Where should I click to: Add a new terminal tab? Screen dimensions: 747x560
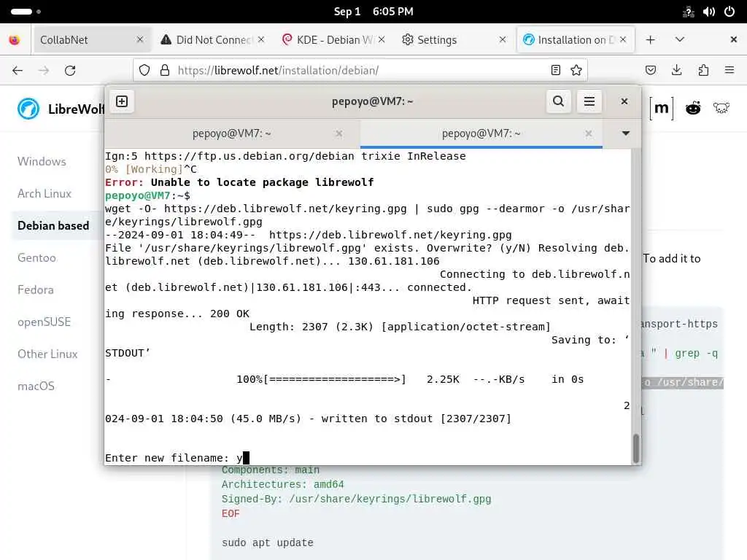pyautogui.click(x=122, y=101)
